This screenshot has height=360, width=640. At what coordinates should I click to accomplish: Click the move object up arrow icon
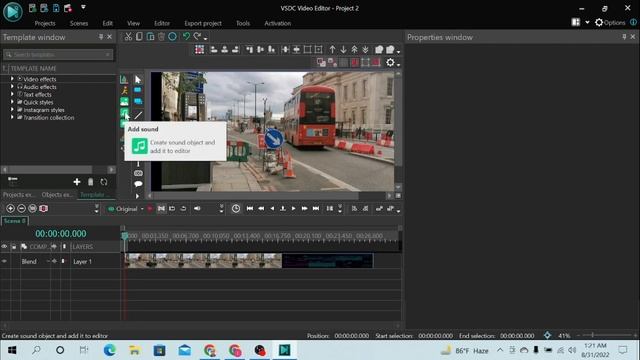click(332, 49)
